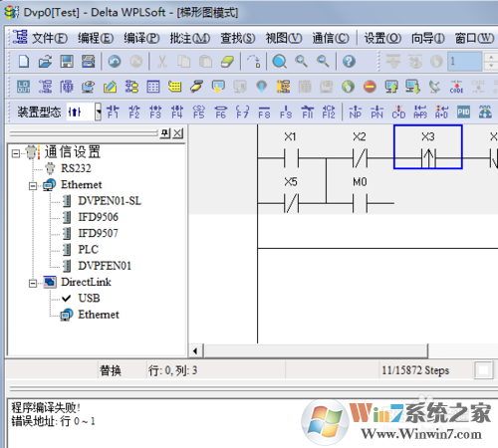Open the 设置(O) menu

click(382, 38)
